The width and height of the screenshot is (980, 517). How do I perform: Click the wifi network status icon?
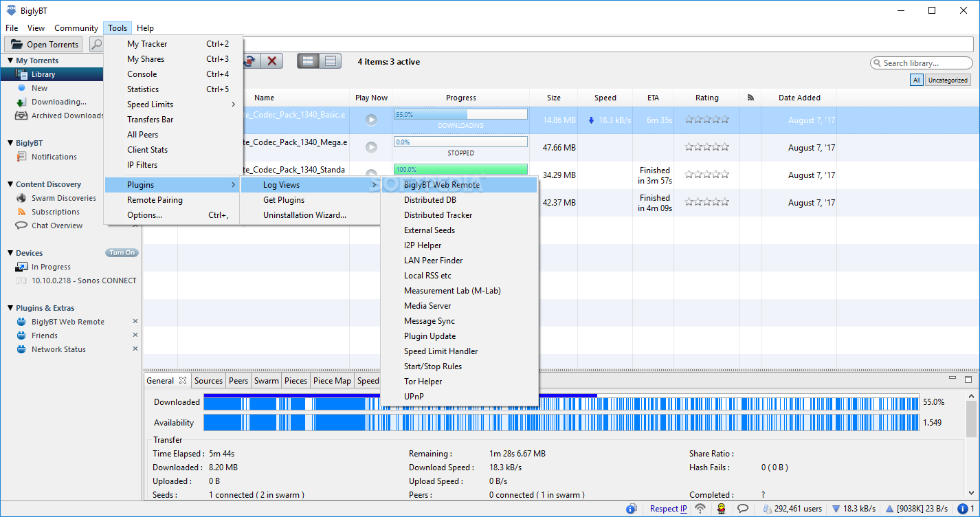pyautogui.click(x=700, y=509)
